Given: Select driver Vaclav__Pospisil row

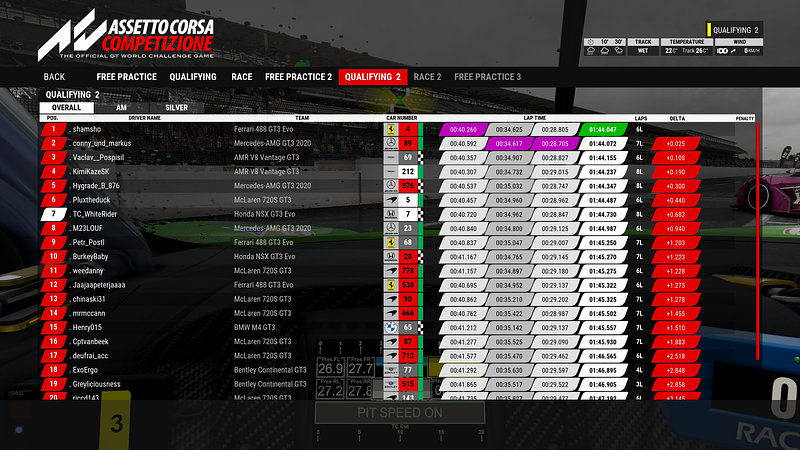Looking at the screenshot, I should coord(397,158).
